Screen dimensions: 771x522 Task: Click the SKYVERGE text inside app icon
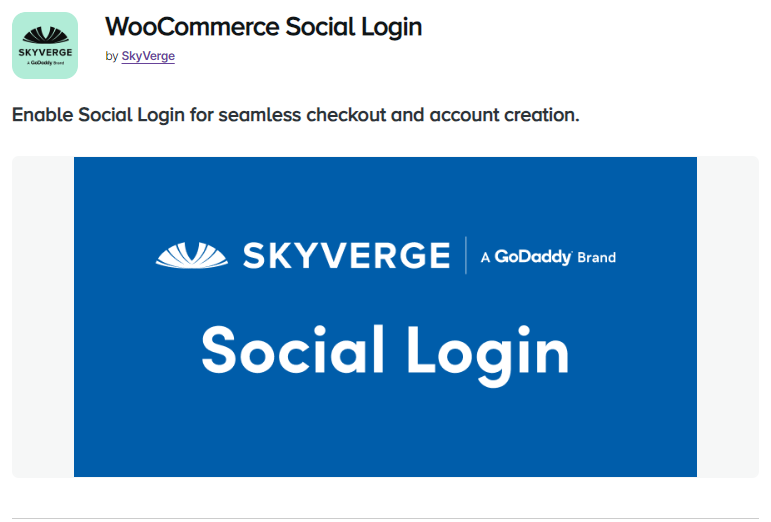(45, 52)
